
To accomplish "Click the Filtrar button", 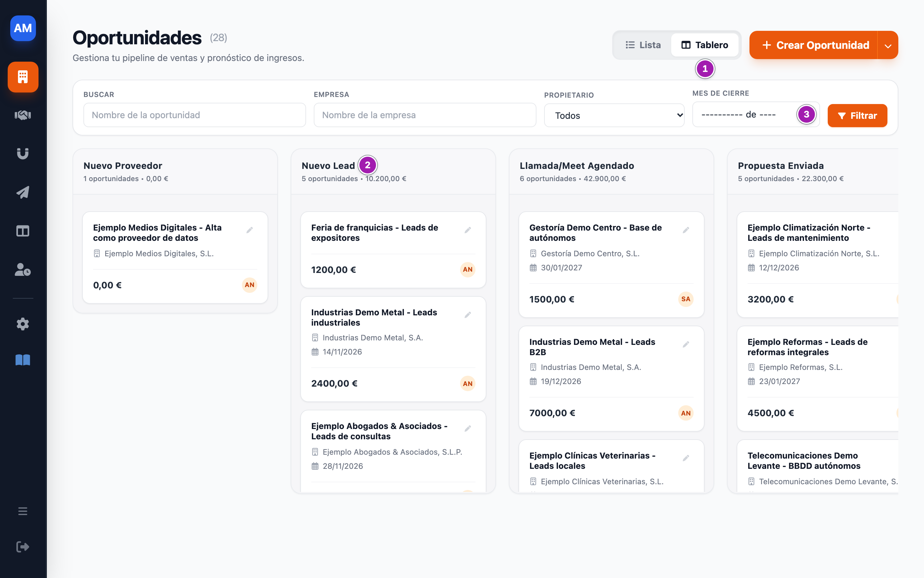I will [x=857, y=116].
